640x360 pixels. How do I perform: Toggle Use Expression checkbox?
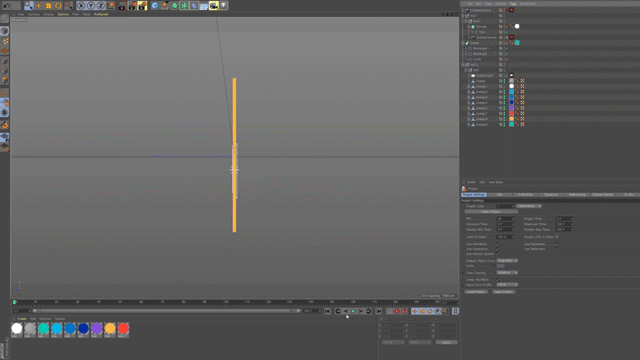(556, 244)
